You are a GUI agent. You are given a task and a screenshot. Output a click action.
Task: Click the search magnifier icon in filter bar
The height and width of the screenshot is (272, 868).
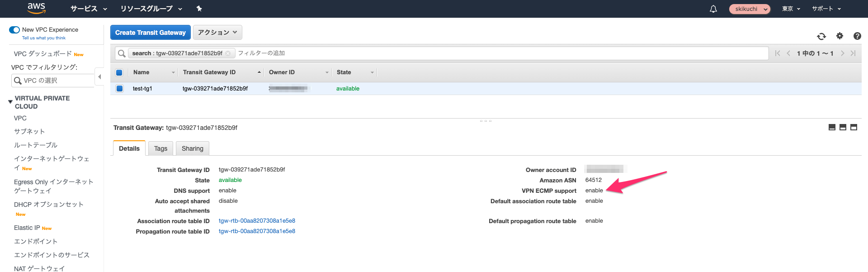[x=122, y=53]
